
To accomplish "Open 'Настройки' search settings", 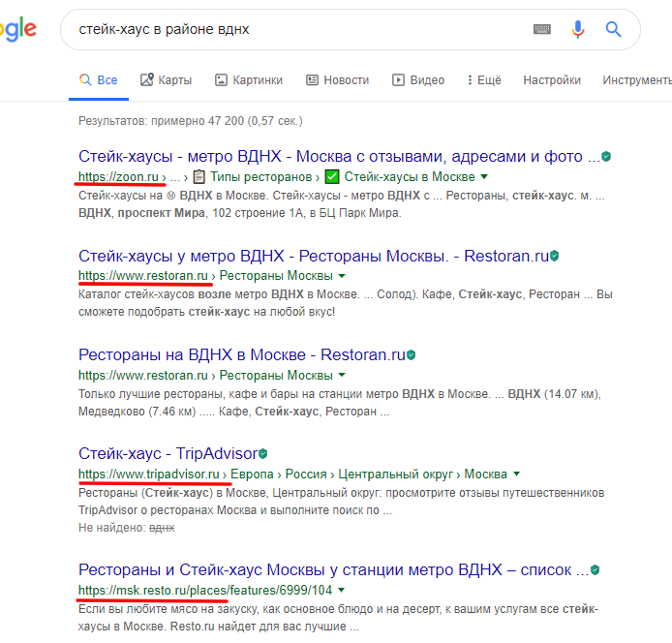I will pos(552,80).
